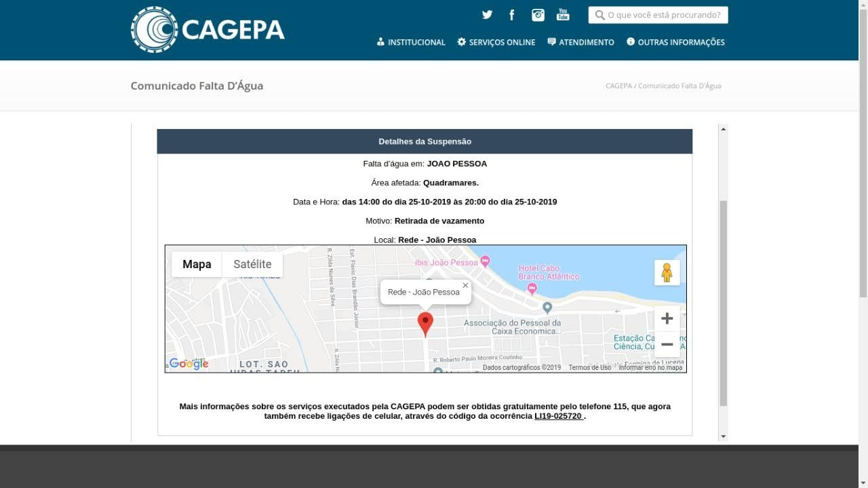Open Google logo link on the map
This screenshot has height=488, width=868.
coord(189,364)
